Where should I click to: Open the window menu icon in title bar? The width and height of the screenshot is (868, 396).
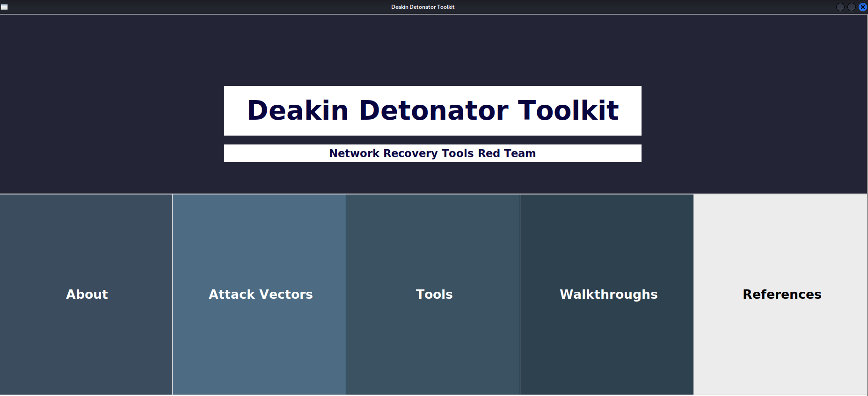(4, 7)
